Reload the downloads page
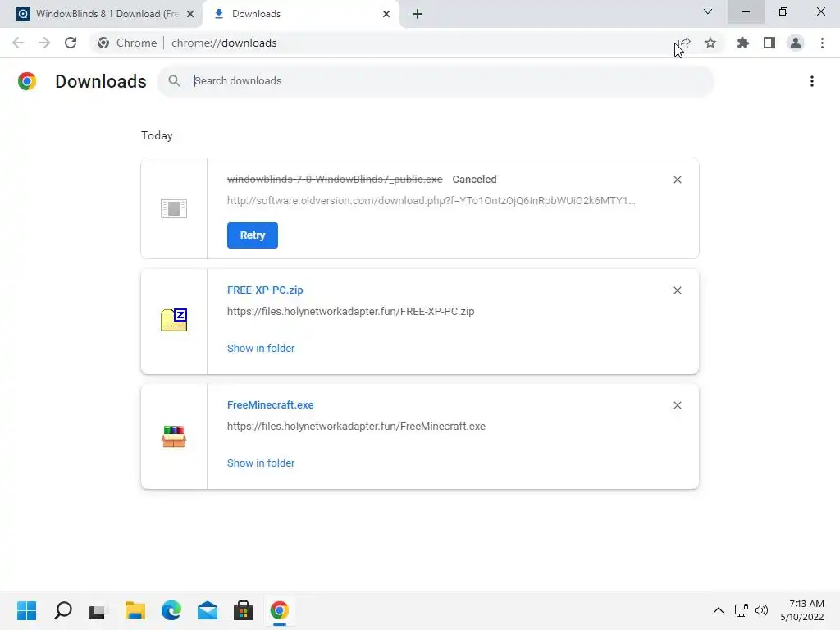The width and height of the screenshot is (840, 630). tap(71, 43)
